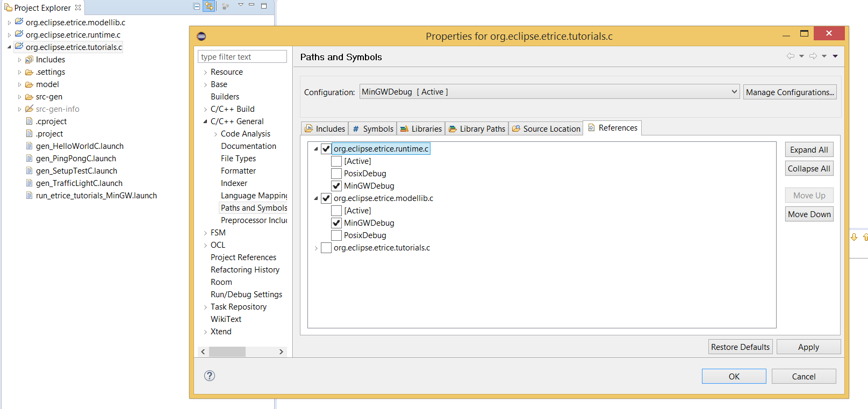Check PosixDebug under org.eclipse.etrice.runtime.c
This screenshot has width=868, height=409.
pos(336,174)
